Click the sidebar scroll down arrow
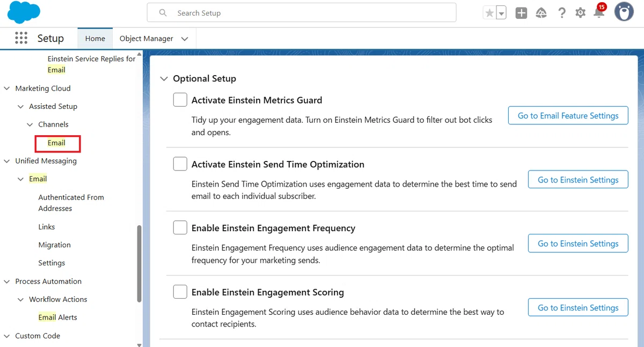This screenshot has height=347, width=644. (140, 344)
